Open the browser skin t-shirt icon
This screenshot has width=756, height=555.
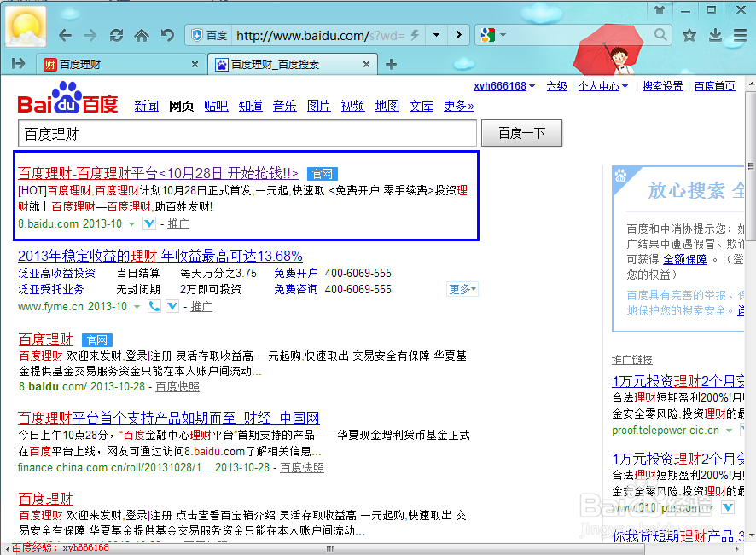click(x=661, y=9)
